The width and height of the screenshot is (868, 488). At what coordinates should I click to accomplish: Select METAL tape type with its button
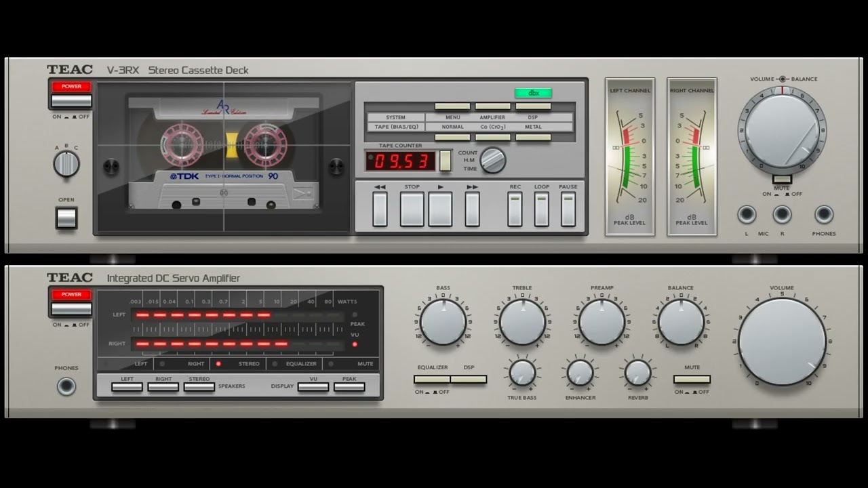point(533,137)
